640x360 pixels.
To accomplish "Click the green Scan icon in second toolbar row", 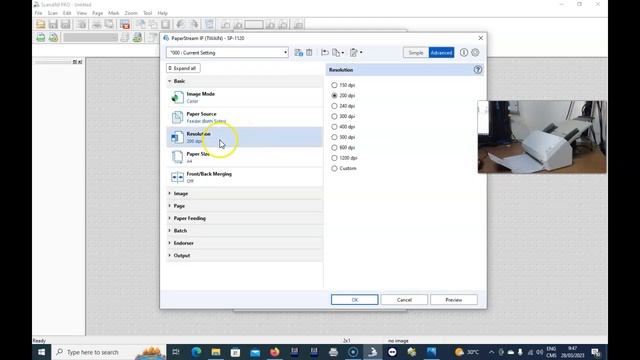I will pos(41,38).
